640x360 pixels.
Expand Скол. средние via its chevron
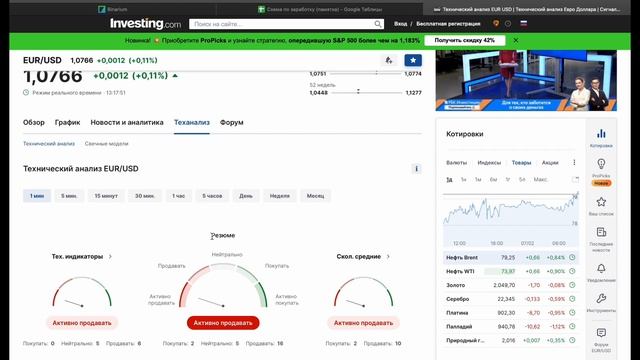point(388,257)
